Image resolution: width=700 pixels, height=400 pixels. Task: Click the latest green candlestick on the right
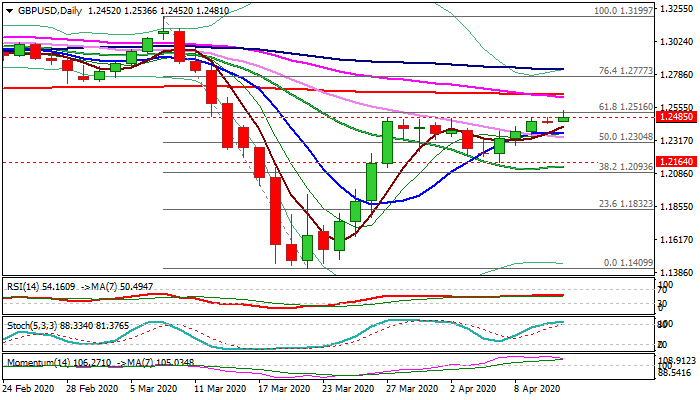(564, 118)
